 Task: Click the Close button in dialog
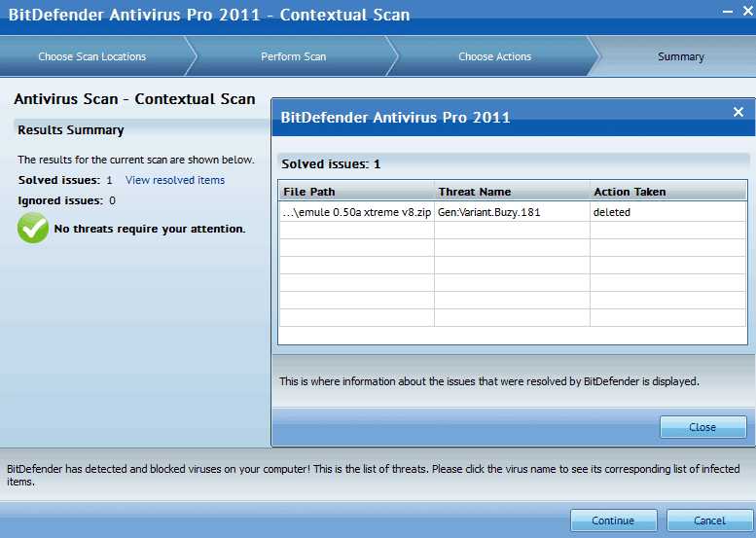tap(702, 427)
